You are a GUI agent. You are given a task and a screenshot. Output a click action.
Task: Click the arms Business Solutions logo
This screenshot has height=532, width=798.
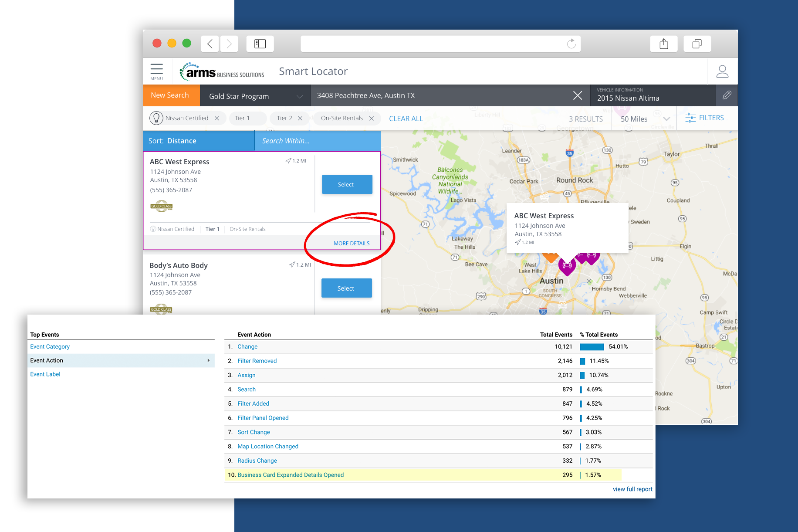[x=222, y=71]
